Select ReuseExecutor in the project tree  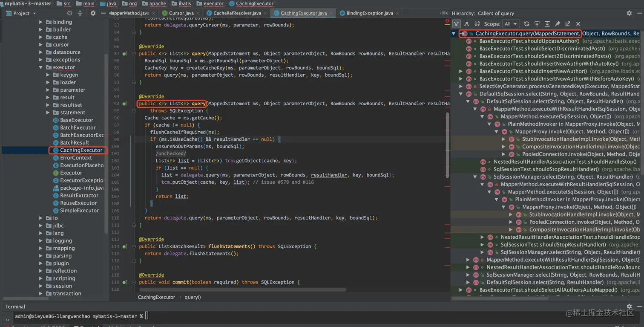point(75,203)
